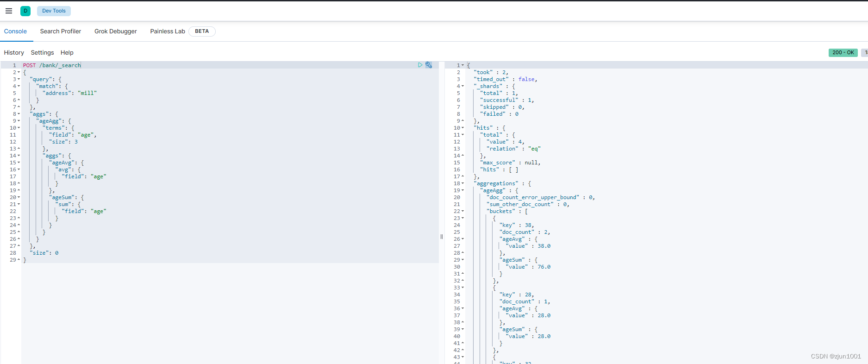
Task: Collapse the "ageAvg" fold at line 15
Action: pos(19,163)
